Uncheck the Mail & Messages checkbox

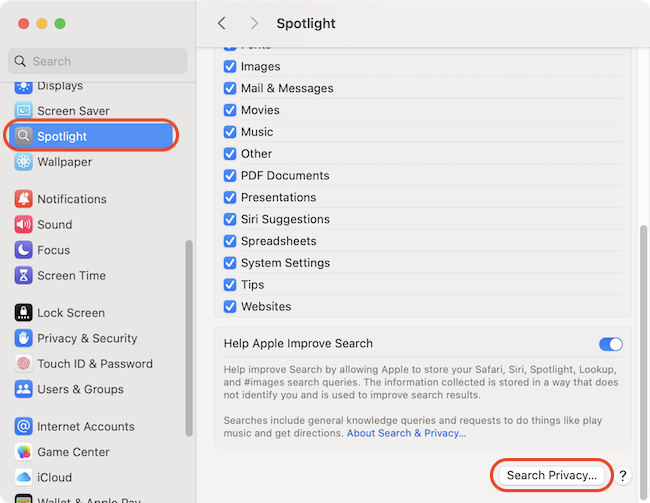coord(230,88)
